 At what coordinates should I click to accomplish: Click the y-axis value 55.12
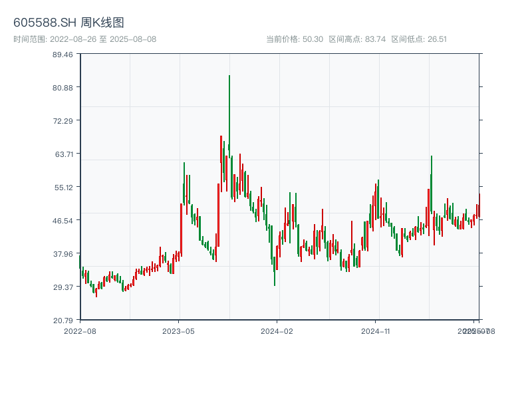pos(64,188)
